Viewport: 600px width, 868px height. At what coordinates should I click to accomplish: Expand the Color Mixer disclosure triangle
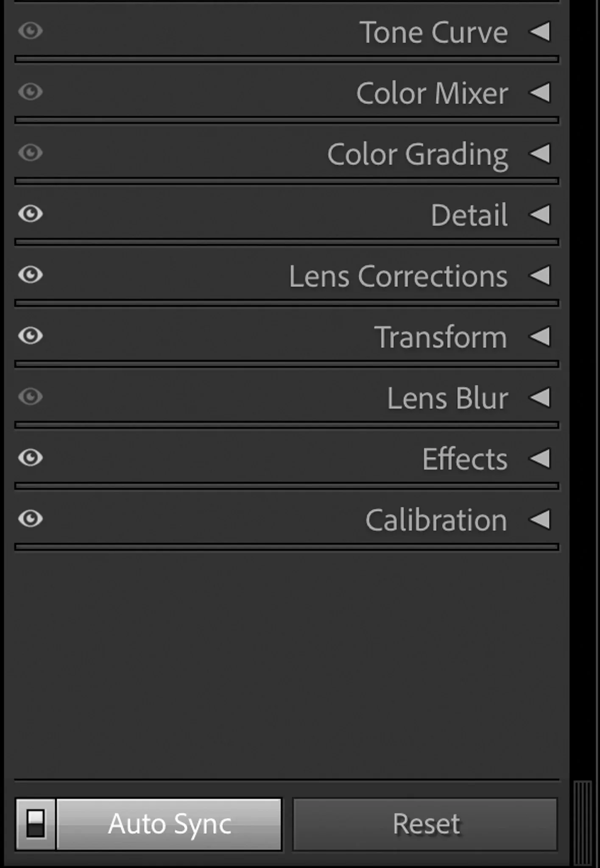tap(540, 92)
